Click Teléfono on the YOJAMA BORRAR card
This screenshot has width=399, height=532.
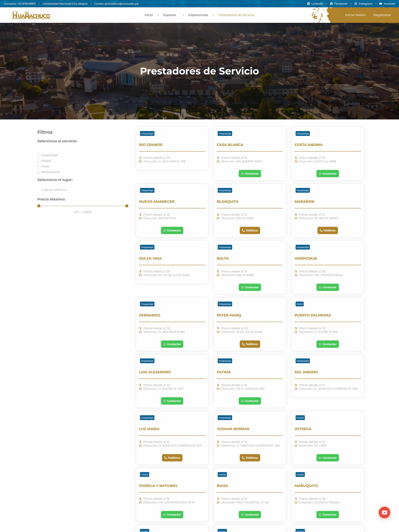250,458
